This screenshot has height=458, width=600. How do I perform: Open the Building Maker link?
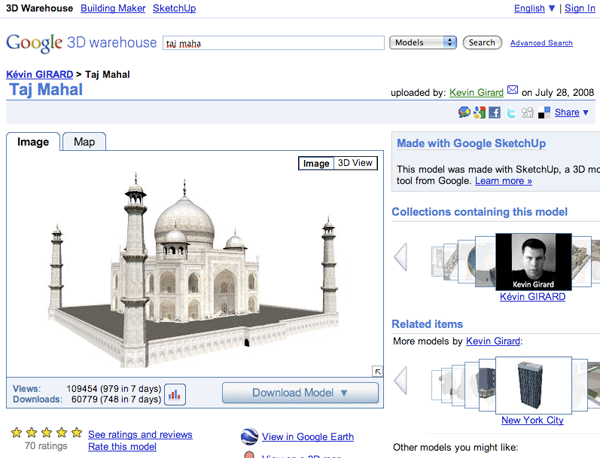click(x=113, y=8)
